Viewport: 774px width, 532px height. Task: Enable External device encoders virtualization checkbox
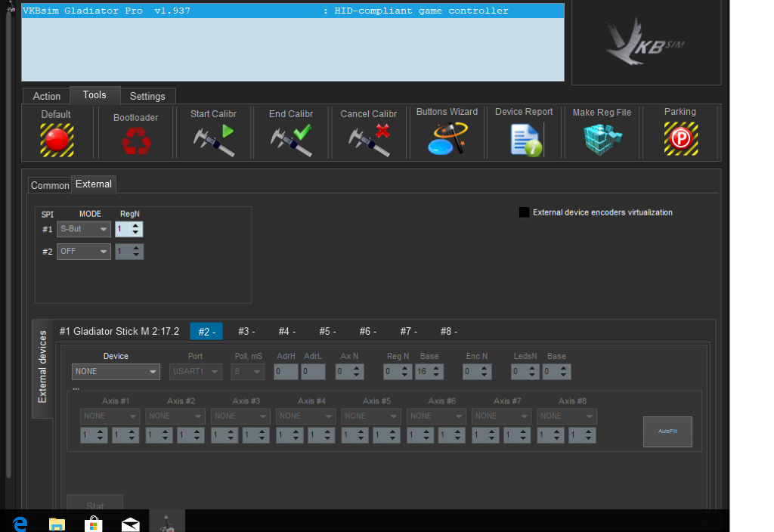coord(525,212)
